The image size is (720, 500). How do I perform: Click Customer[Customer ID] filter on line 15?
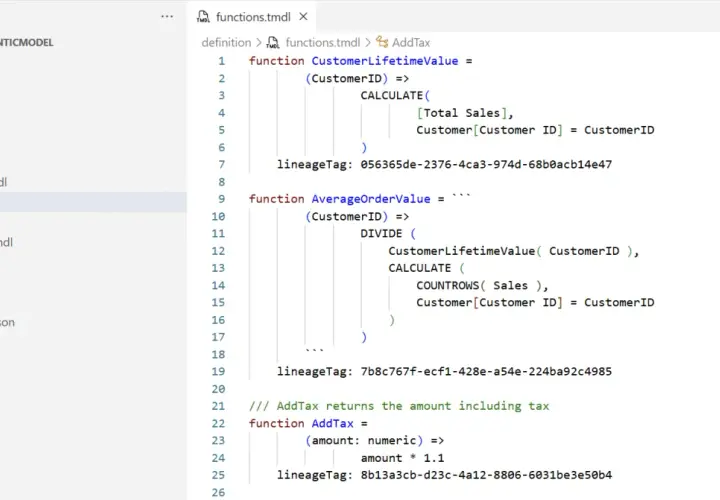(535, 303)
